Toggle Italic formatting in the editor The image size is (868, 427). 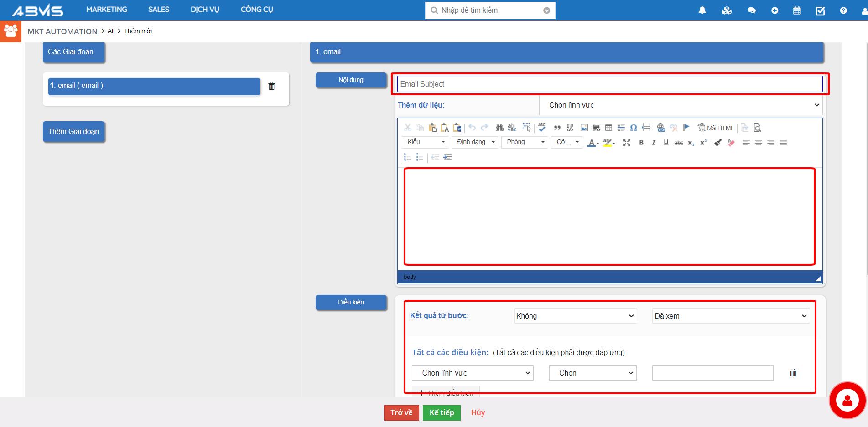(653, 143)
